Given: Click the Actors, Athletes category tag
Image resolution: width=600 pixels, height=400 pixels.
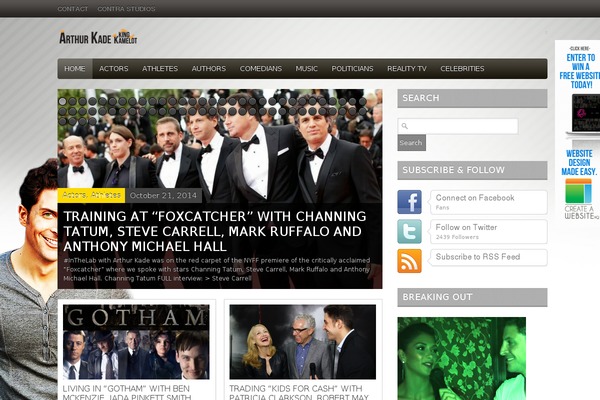Looking at the screenshot, I should pyautogui.click(x=91, y=195).
